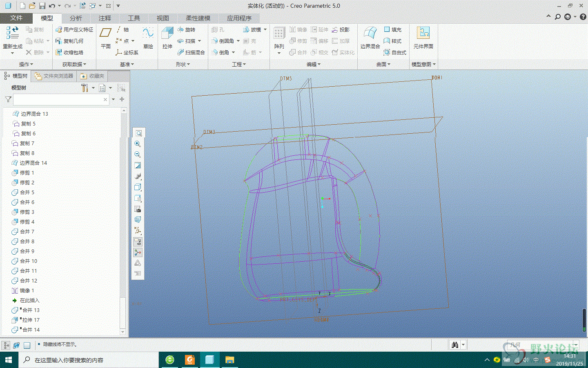Toggle full screen icon in status bar
588x368 pixels.
27,345
